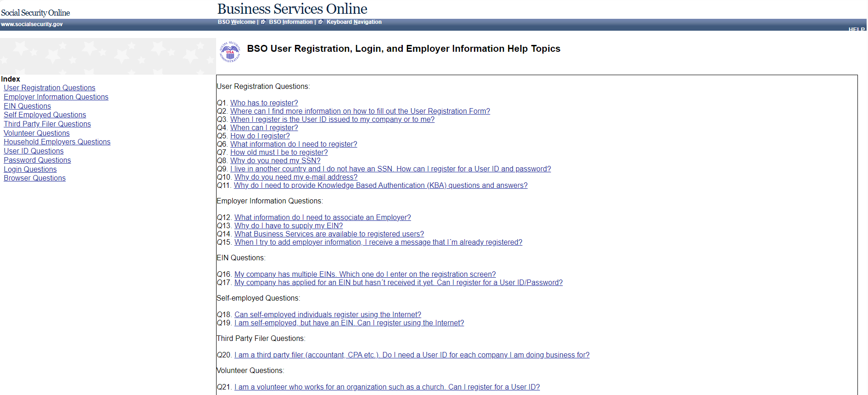Go to User Registration Questions in Index
868x395 pixels.
50,88
